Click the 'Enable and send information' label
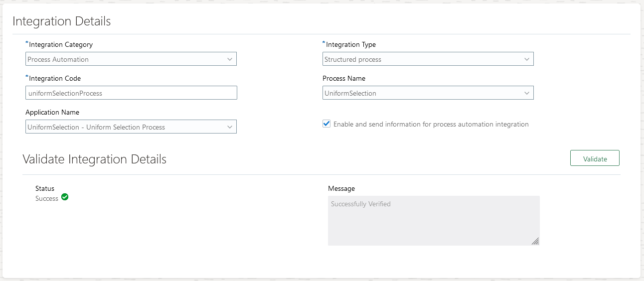Image resolution: width=644 pixels, height=281 pixels. point(431,124)
